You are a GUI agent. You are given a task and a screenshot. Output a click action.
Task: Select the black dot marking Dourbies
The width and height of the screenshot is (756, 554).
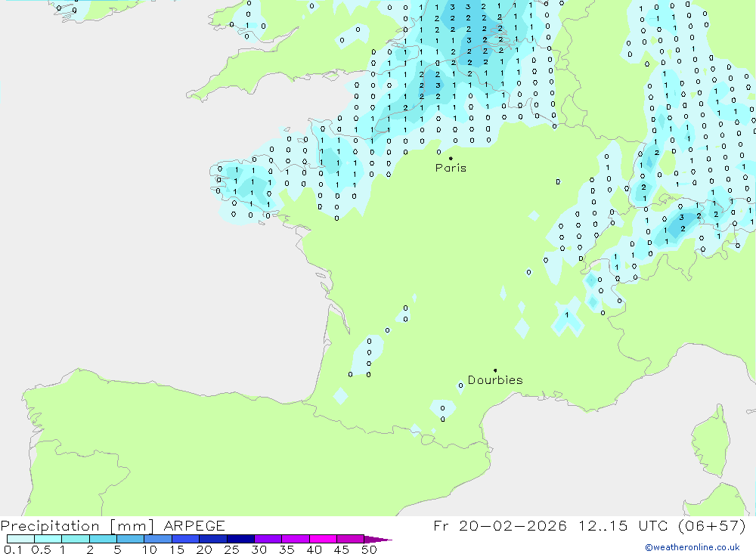pyautogui.click(x=495, y=370)
